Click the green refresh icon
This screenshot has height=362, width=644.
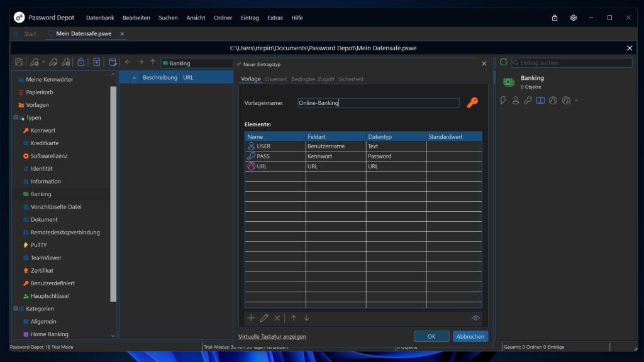click(x=503, y=62)
